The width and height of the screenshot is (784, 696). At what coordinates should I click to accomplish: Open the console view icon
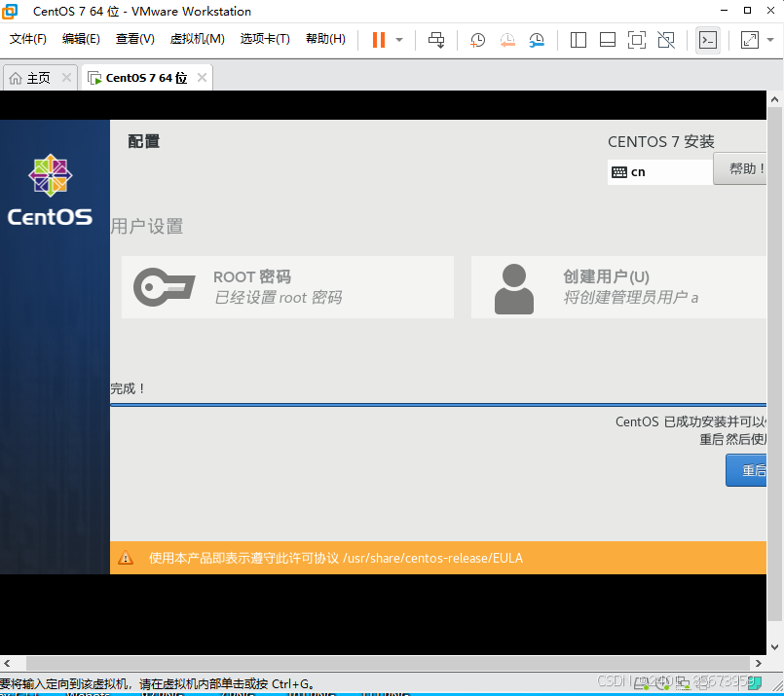(x=707, y=40)
